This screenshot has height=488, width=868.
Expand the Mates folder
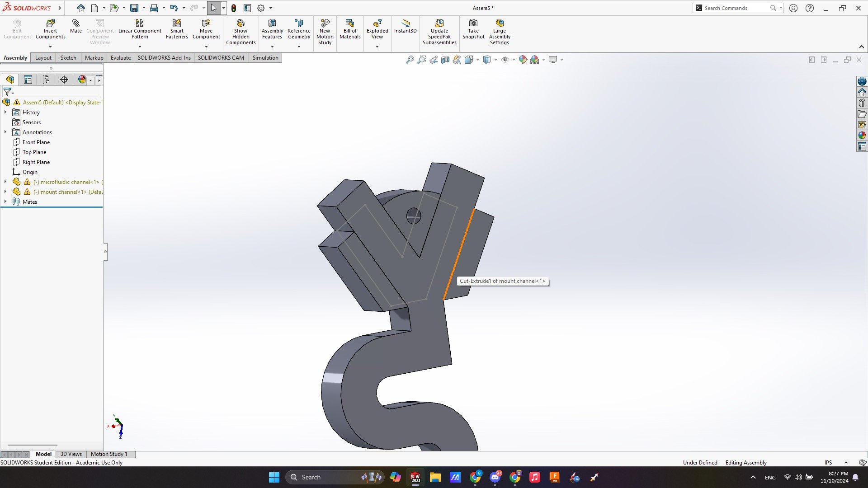click(5, 202)
